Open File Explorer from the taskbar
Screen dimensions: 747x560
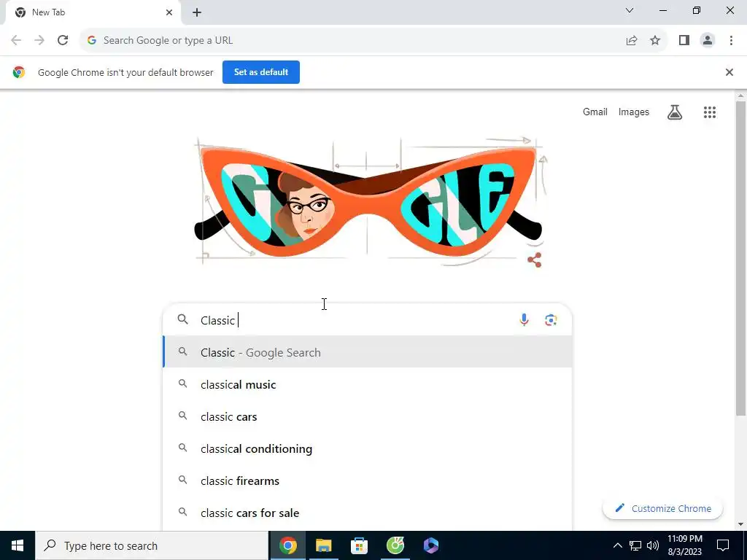point(323,545)
